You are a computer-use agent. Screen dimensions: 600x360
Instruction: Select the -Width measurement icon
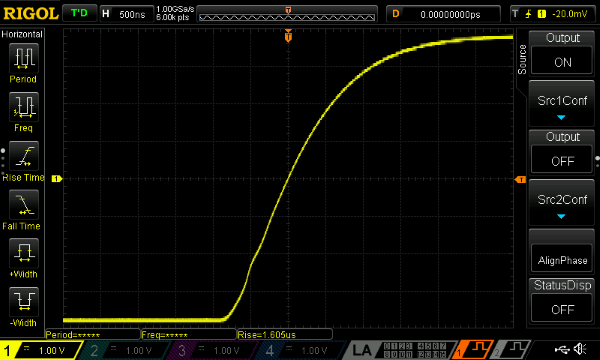pyautogui.click(x=24, y=301)
